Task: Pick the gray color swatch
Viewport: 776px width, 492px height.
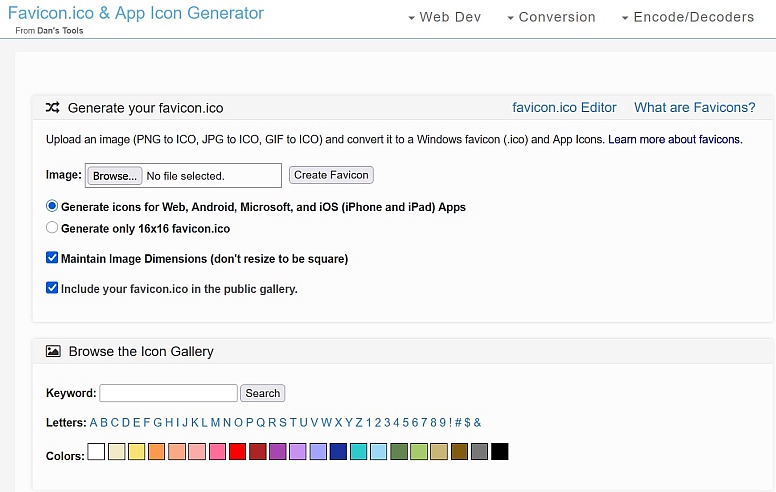Action: pos(480,451)
